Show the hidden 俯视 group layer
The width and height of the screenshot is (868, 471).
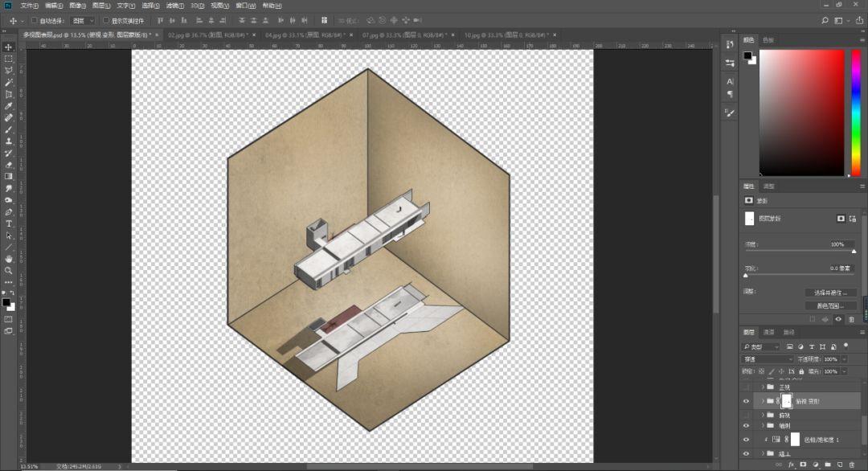(x=746, y=415)
